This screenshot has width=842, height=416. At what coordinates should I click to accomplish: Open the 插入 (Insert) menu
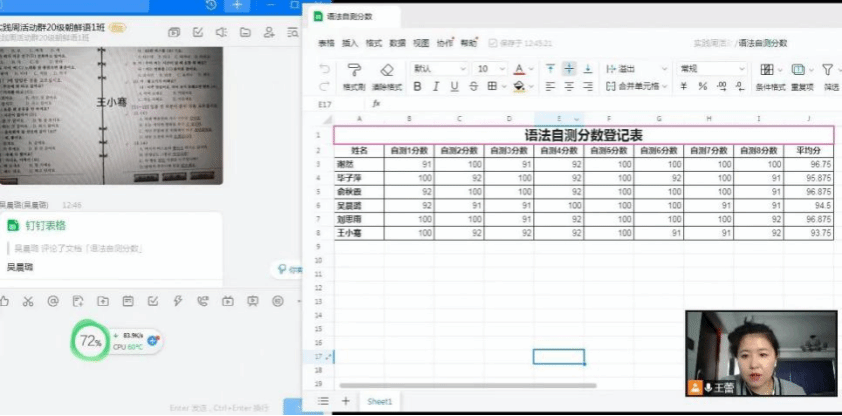(x=350, y=43)
